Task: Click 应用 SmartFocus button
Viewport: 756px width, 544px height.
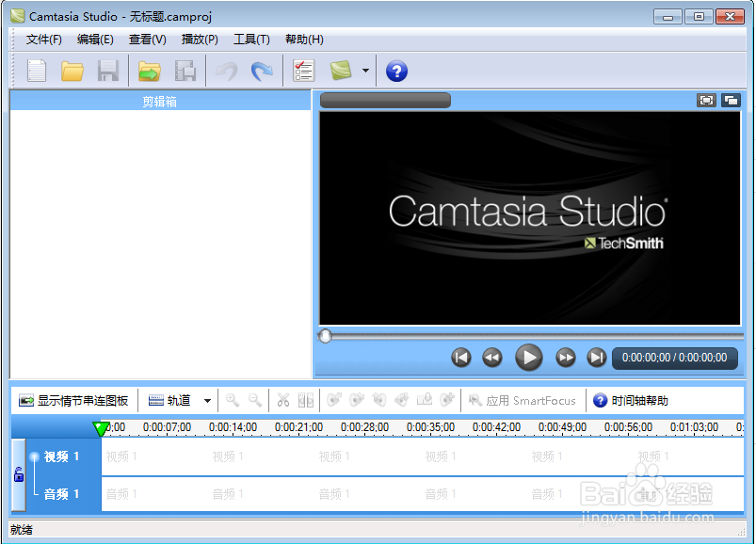Action: click(x=523, y=400)
